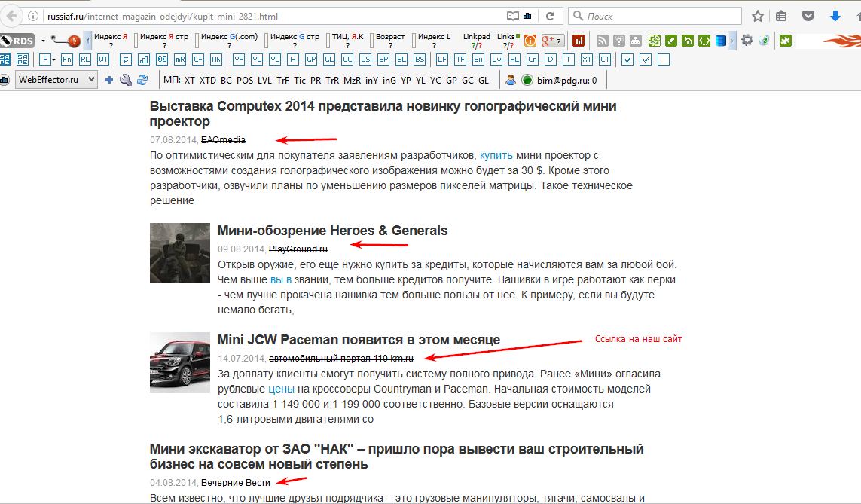Click the Google+ counter button
861x504 pixels.
(x=552, y=41)
